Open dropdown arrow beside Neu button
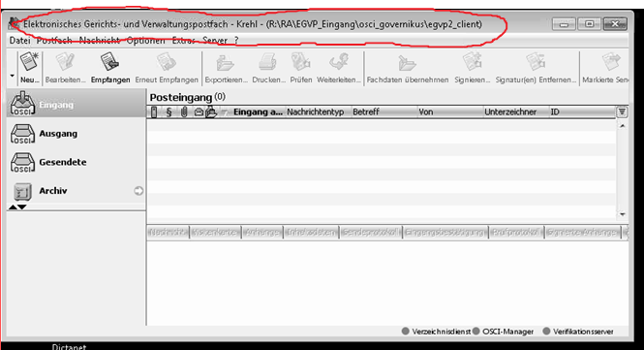This screenshot has width=644, height=350. click(12, 76)
